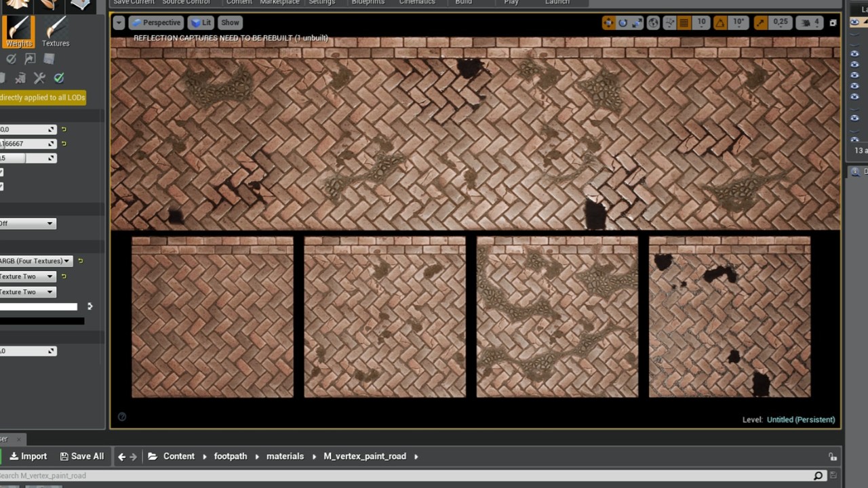Click the green checkmark icon in paint panel

[x=59, y=78]
